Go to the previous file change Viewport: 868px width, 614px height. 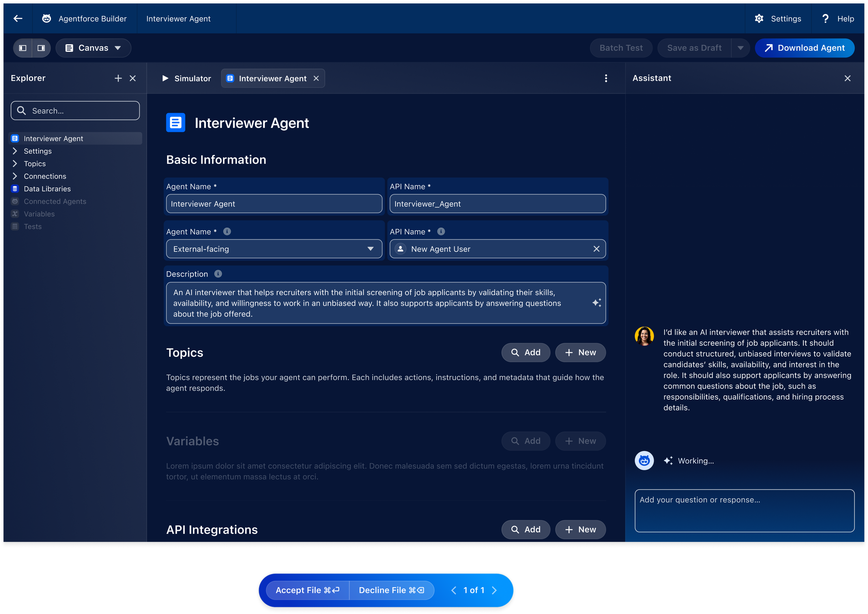454,590
